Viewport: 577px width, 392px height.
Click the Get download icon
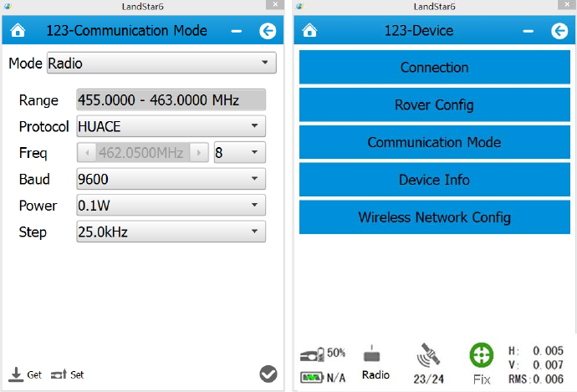[x=17, y=374]
